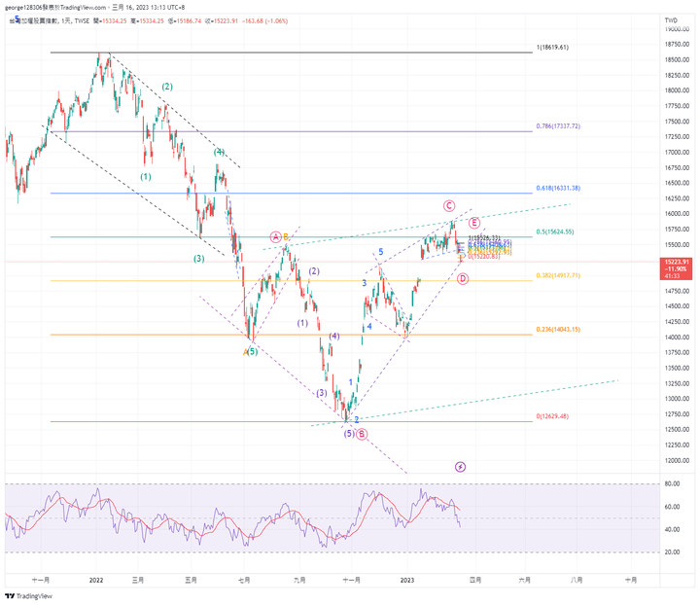Select the blue 3 wave label
The height and width of the screenshot is (605, 700).
coord(365,283)
